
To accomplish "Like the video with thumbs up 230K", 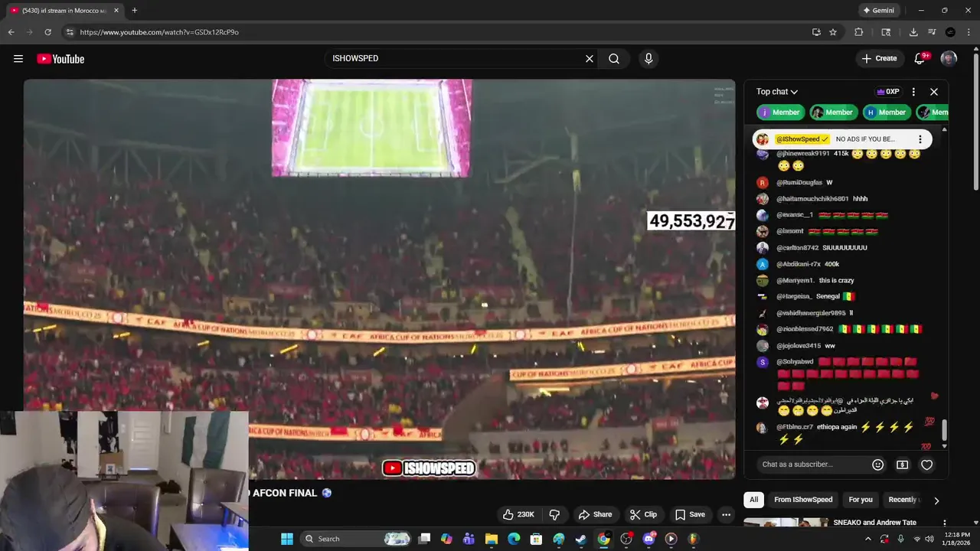I will coord(518,514).
